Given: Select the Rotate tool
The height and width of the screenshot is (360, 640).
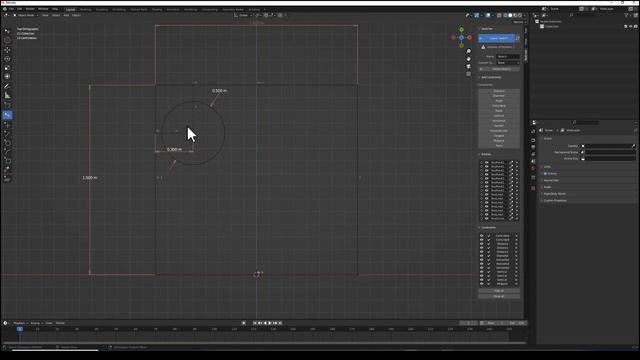Looking at the screenshot, I should coord(7,59).
